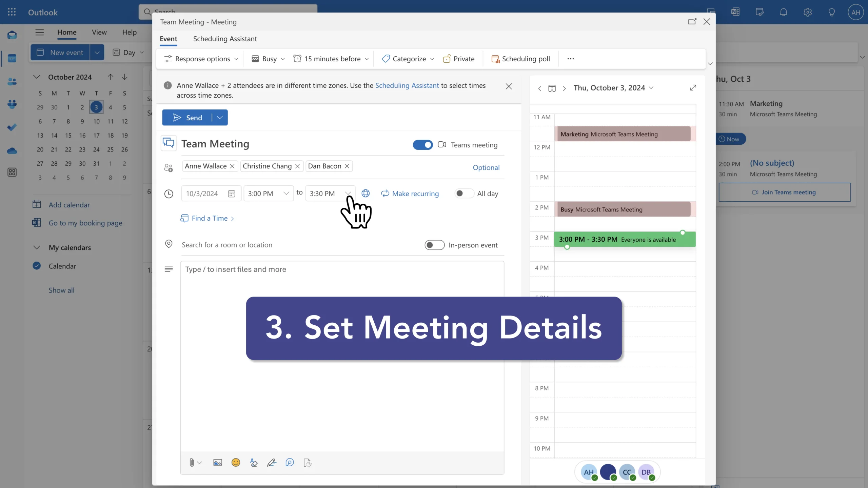868x488 pixels.
Task: Open the end time 3:30 PM dropdown
Action: pyautogui.click(x=348, y=194)
